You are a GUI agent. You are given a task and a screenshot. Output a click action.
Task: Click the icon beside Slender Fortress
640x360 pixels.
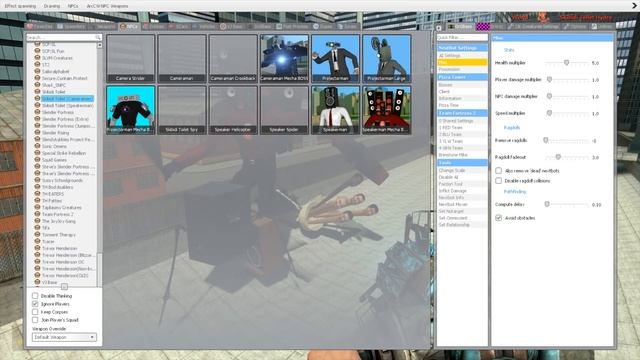click(x=38, y=112)
